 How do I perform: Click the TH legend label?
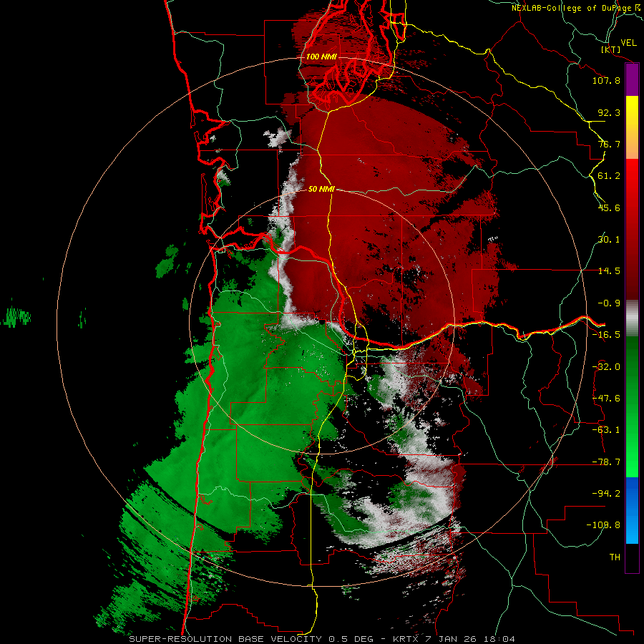(x=615, y=557)
